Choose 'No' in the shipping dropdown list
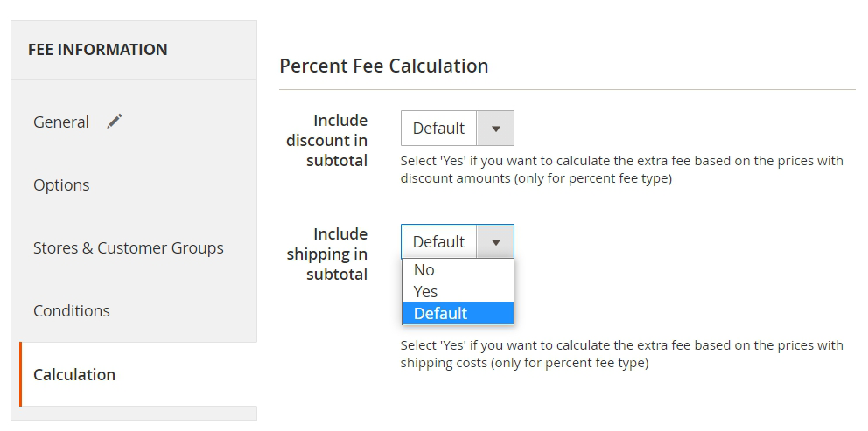The width and height of the screenshot is (868, 431). (424, 270)
